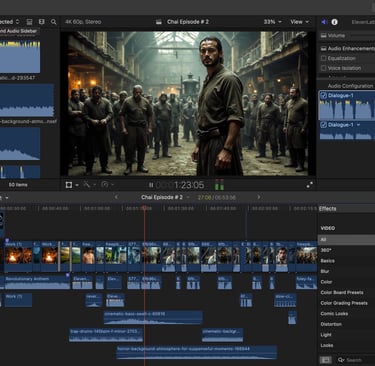Select the Transform tool icon under viewer
Screen dimensions: 375x366
coord(69,185)
